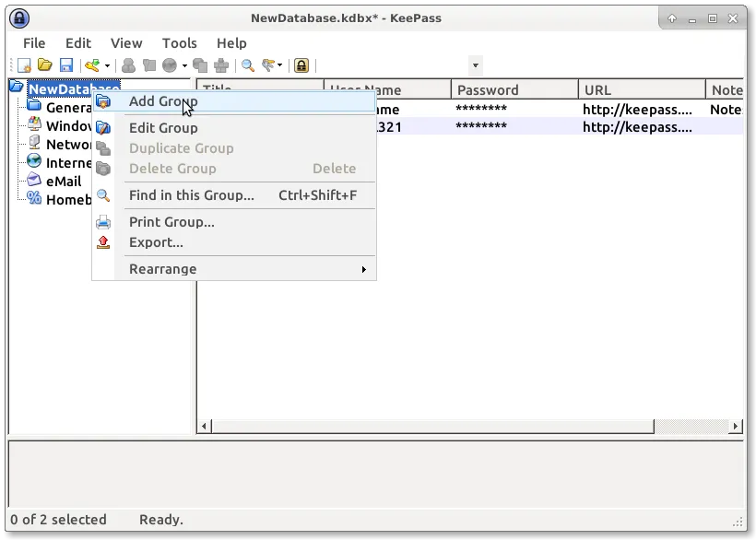Screen dimensions: 756x540
Task: Choose Find in this Group
Action: point(191,195)
